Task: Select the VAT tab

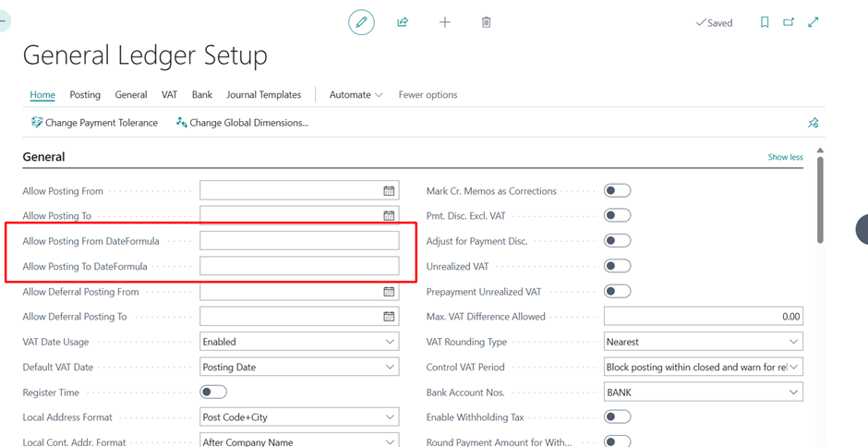Action: coord(169,95)
